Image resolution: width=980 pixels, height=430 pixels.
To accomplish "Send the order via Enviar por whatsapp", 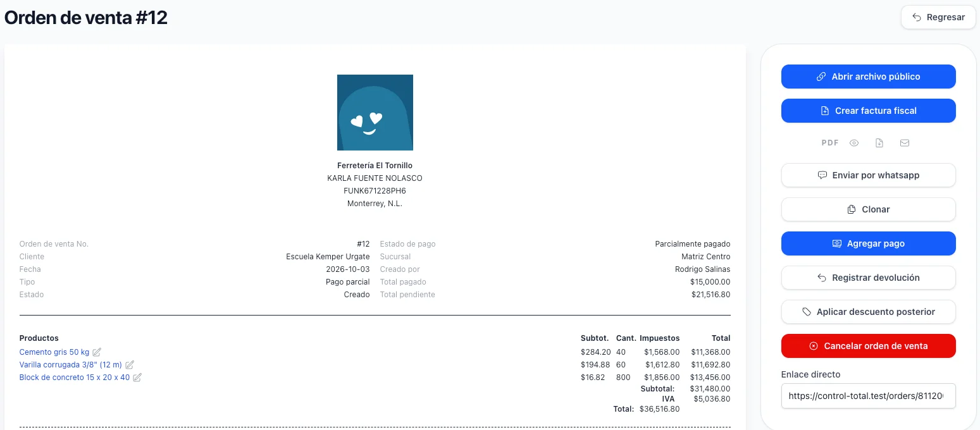I will (868, 175).
